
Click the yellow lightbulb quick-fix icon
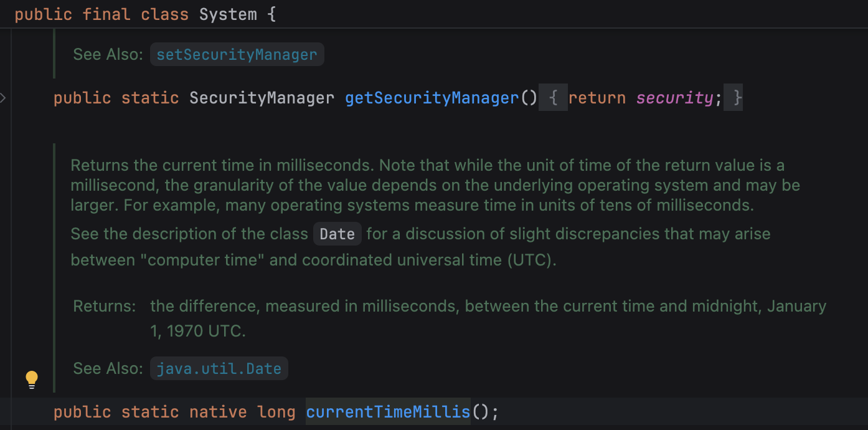[x=32, y=379]
